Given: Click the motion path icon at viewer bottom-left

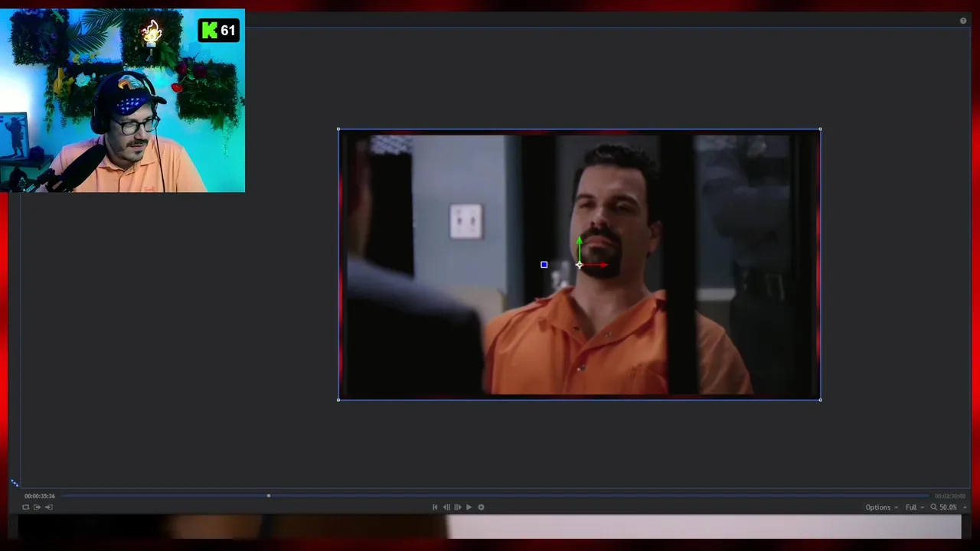Looking at the screenshot, I should pos(15,483).
